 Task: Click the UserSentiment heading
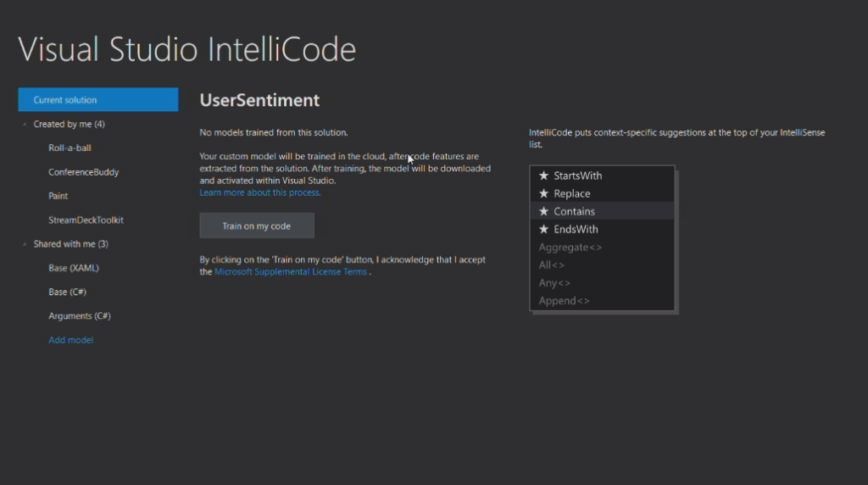coord(259,100)
